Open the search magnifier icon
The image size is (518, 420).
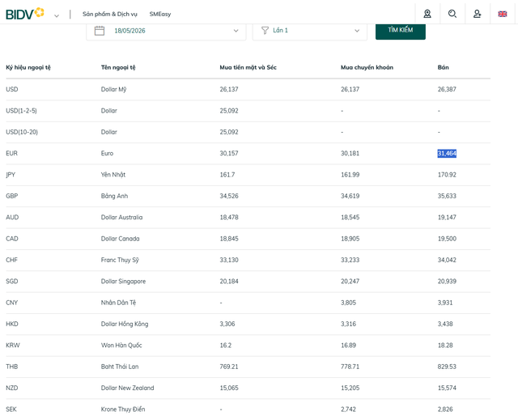click(452, 14)
